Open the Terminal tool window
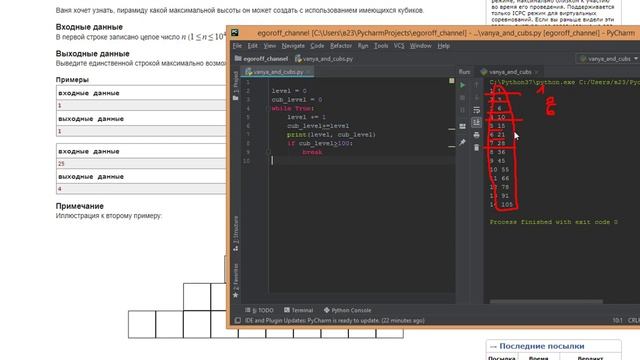The width and height of the screenshot is (640, 360). coord(298,310)
